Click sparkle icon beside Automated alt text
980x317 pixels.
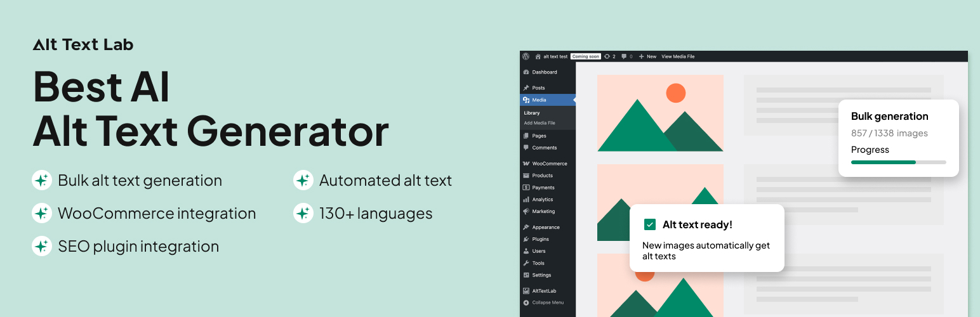point(303,181)
